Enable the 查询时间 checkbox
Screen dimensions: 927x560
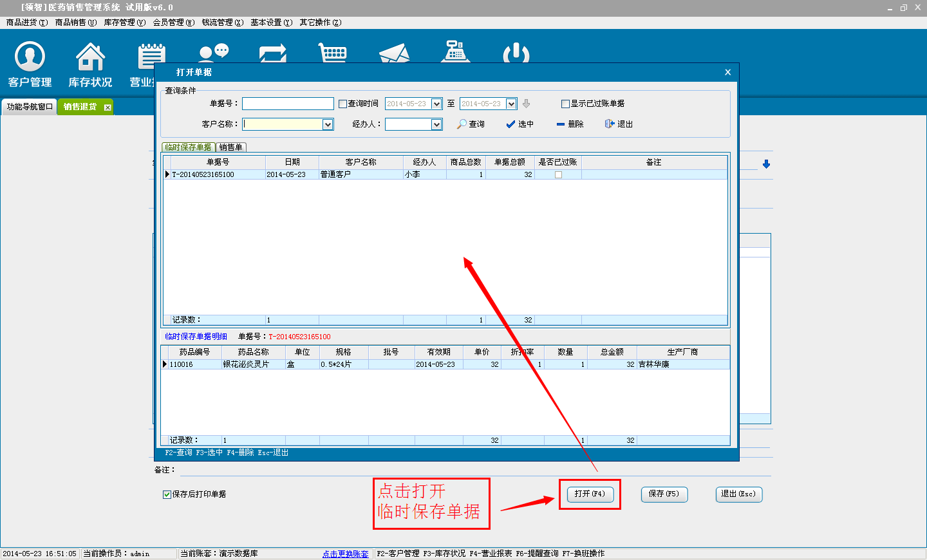coord(343,104)
